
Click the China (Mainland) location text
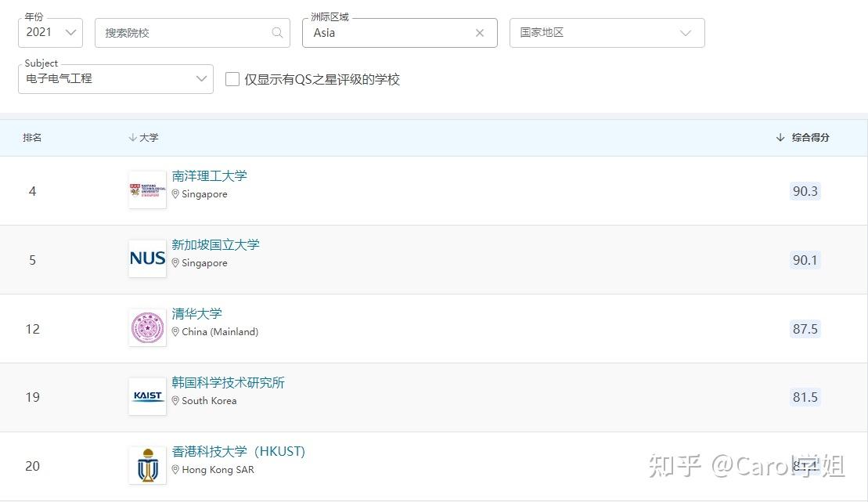point(220,332)
